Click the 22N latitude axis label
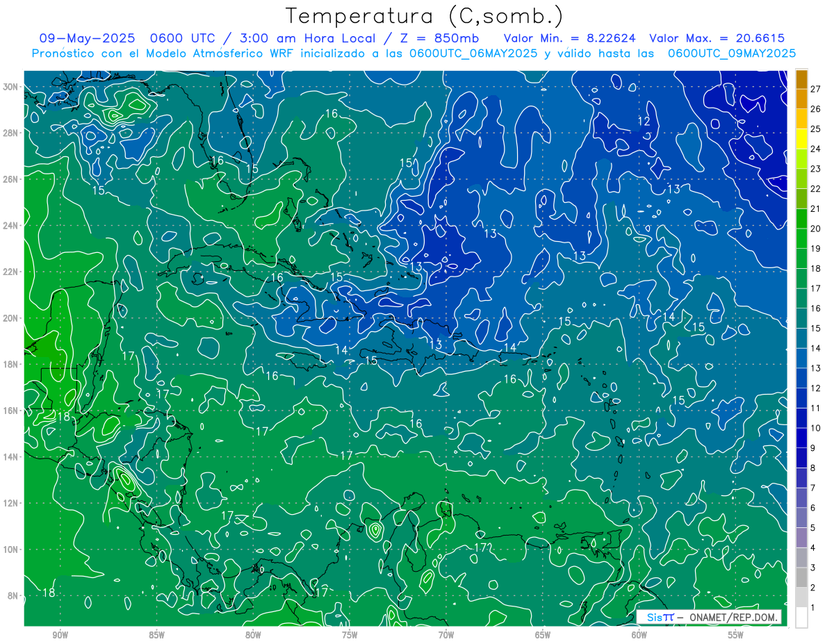 12,272
